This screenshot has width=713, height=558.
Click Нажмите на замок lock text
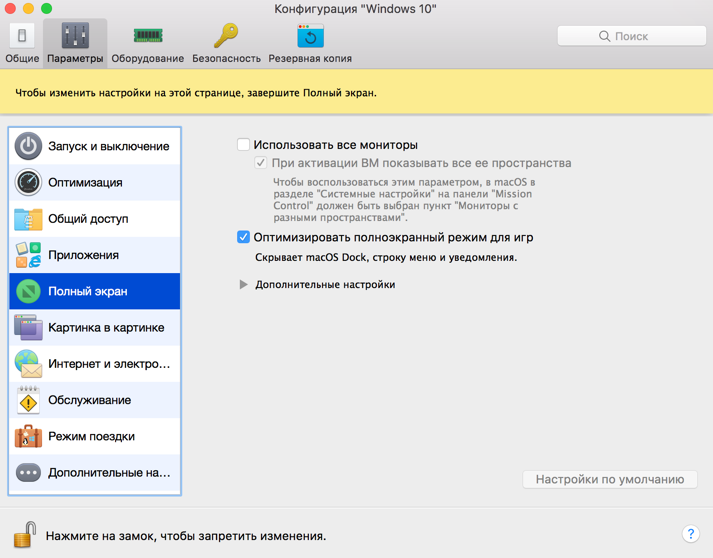[x=186, y=536]
